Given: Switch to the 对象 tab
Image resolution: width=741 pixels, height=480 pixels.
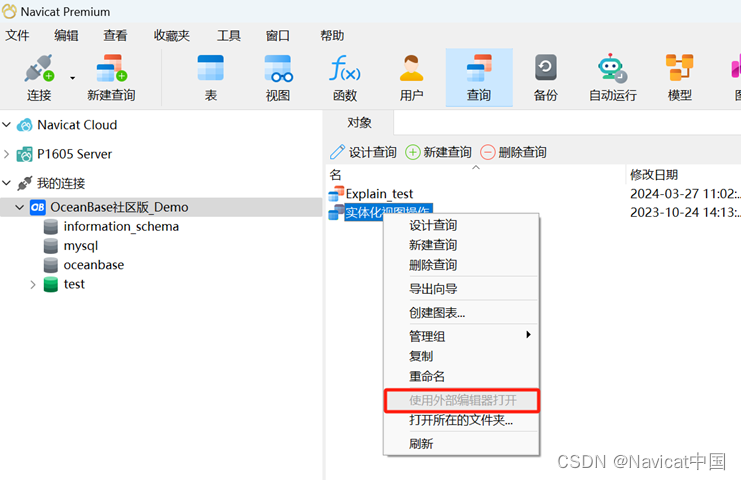Looking at the screenshot, I should click(359, 123).
